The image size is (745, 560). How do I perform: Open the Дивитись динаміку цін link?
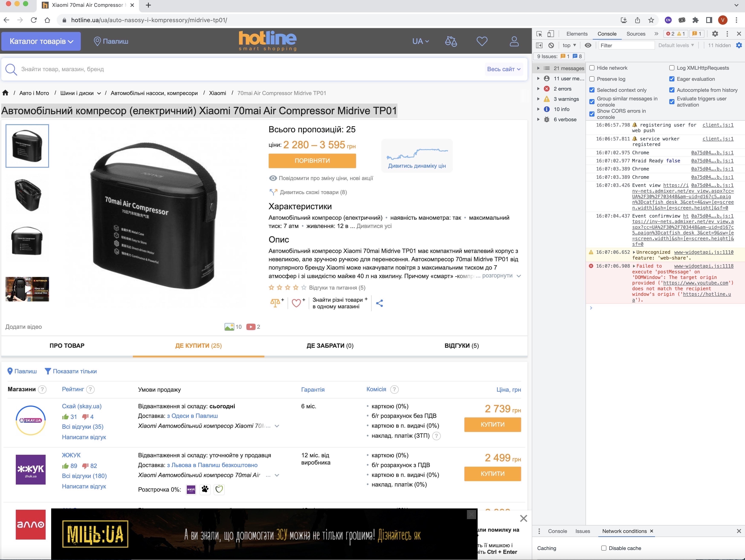tap(417, 166)
